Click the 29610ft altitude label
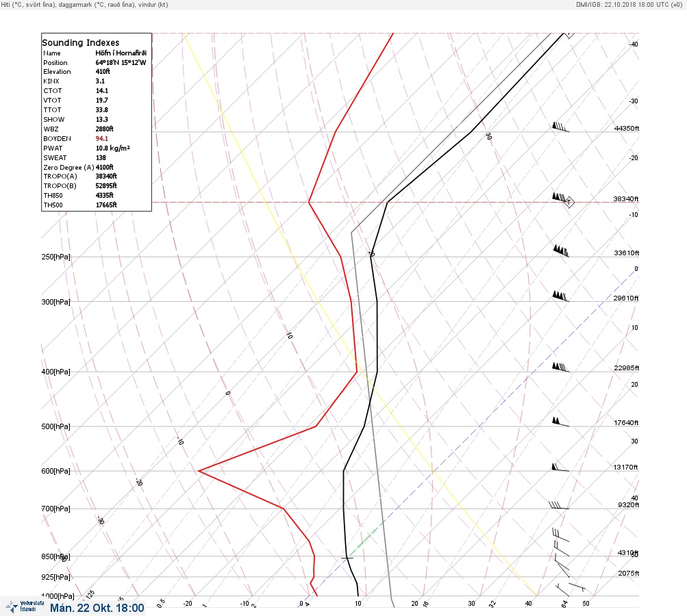Image resolution: width=687 pixels, height=616 pixels. click(625, 298)
